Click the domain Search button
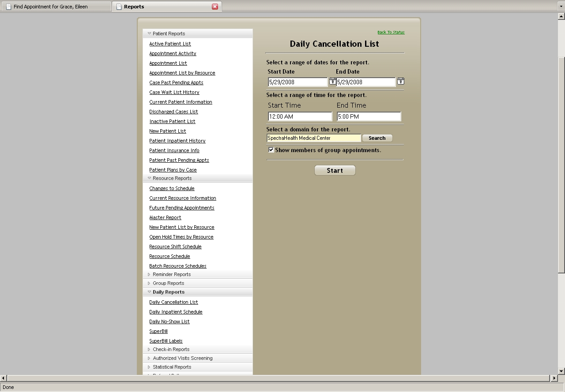The image size is (565, 392). (x=377, y=138)
